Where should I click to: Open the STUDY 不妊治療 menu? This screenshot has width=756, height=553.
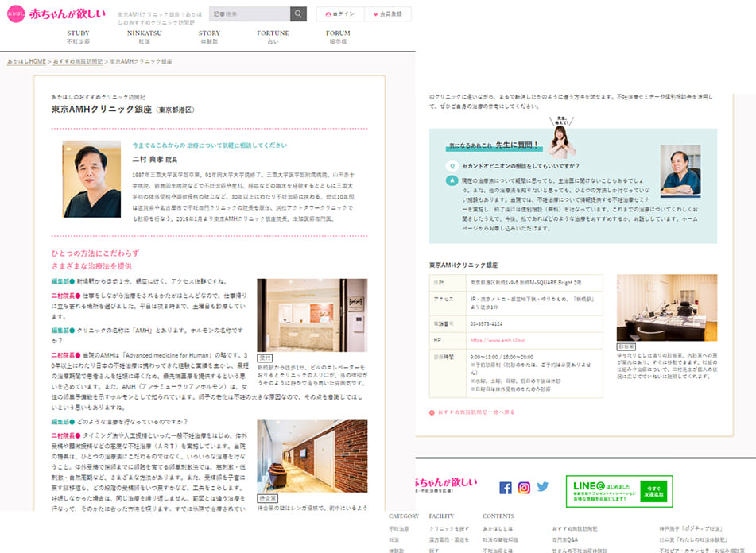tap(78, 37)
